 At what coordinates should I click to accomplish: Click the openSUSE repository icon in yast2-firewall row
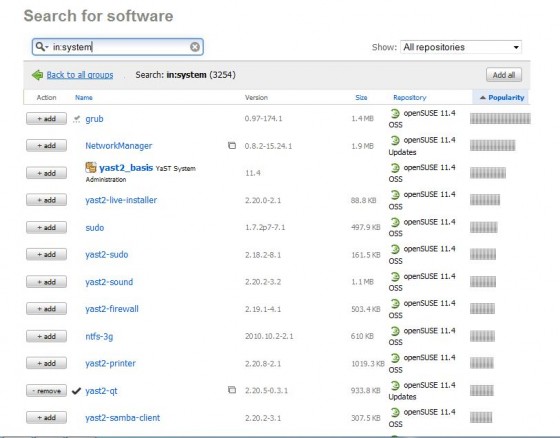coord(395,304)
